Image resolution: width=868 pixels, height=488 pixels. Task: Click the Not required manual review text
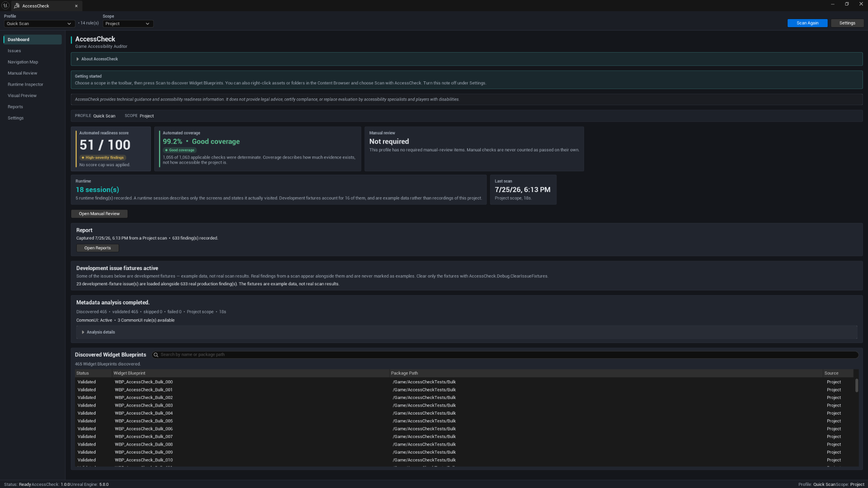point(389,142)
